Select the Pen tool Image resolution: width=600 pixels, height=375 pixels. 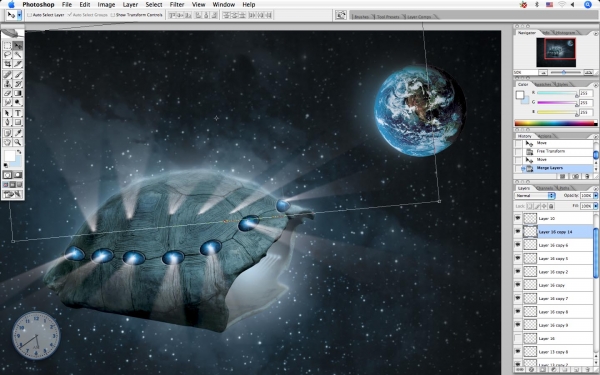tap(7, 122)
